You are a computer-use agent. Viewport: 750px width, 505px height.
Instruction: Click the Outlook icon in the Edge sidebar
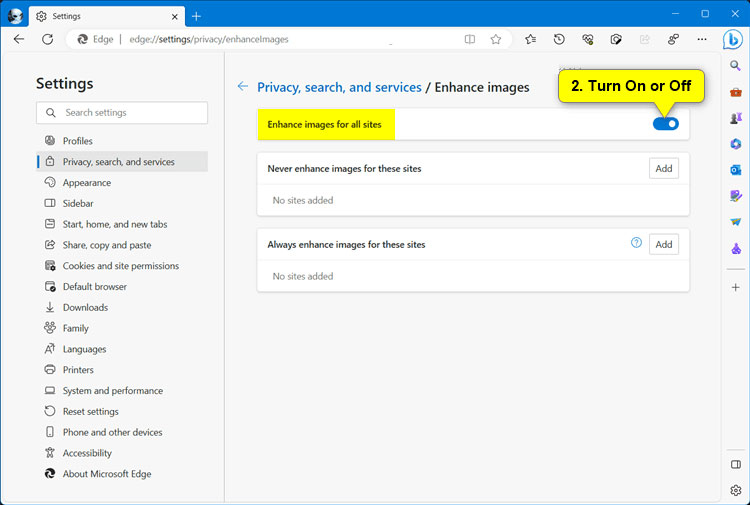click(736, 170)
